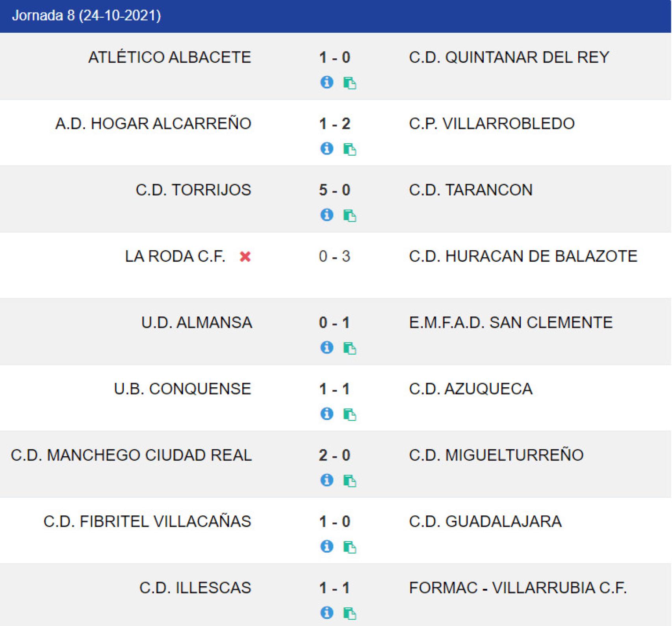Open C.D. Quintanar del Rey team link
This screenshot has height=626, width=672.
(509, 58)
